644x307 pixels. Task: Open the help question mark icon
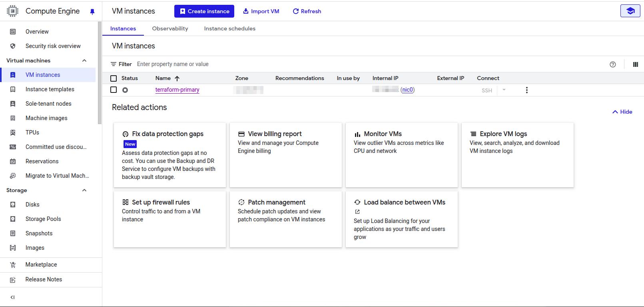pos(612,64)
